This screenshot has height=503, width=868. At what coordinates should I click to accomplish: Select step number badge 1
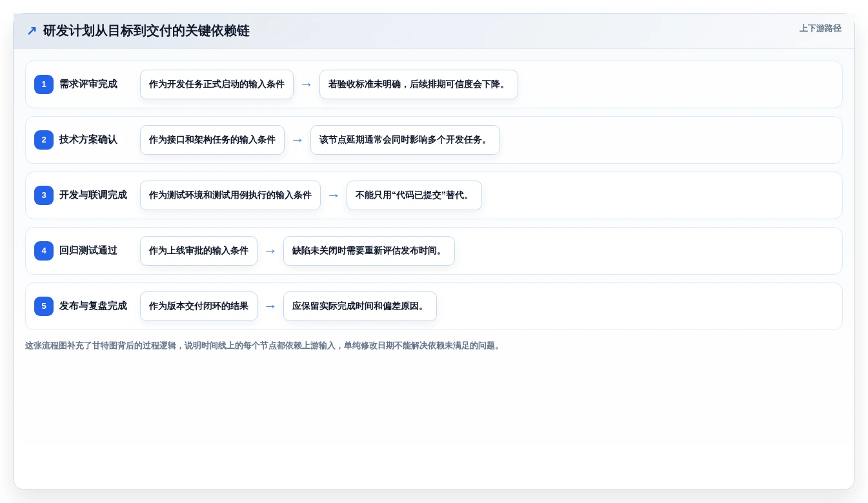click(44, 84)
